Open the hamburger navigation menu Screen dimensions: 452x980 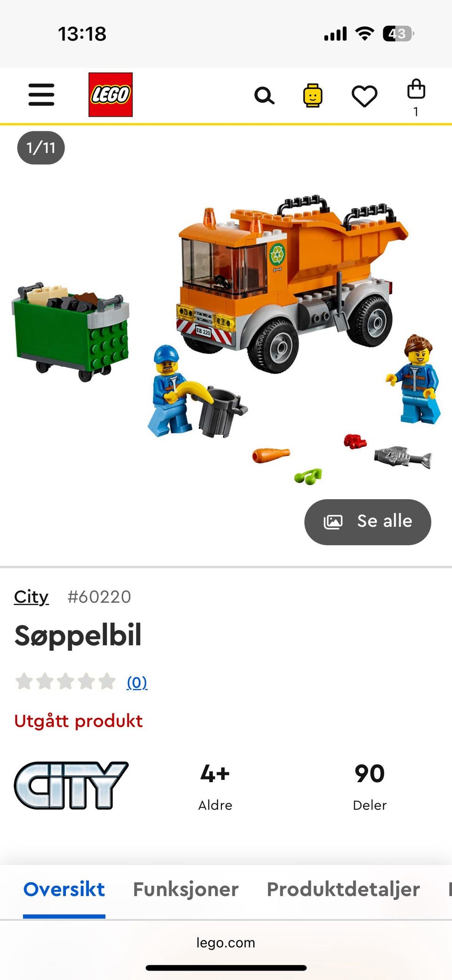coord(41,95)
